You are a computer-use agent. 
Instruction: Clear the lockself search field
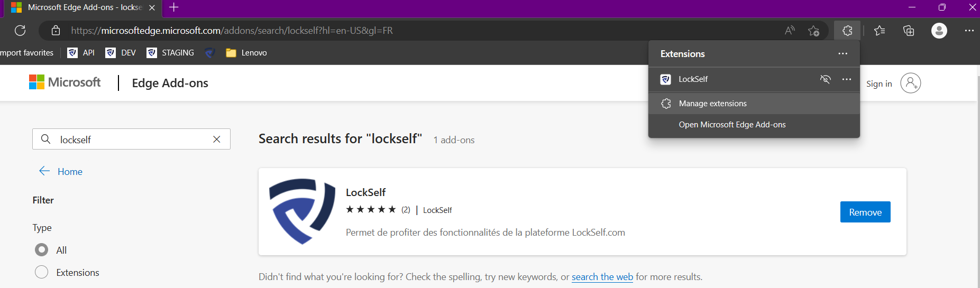(217, 140)
